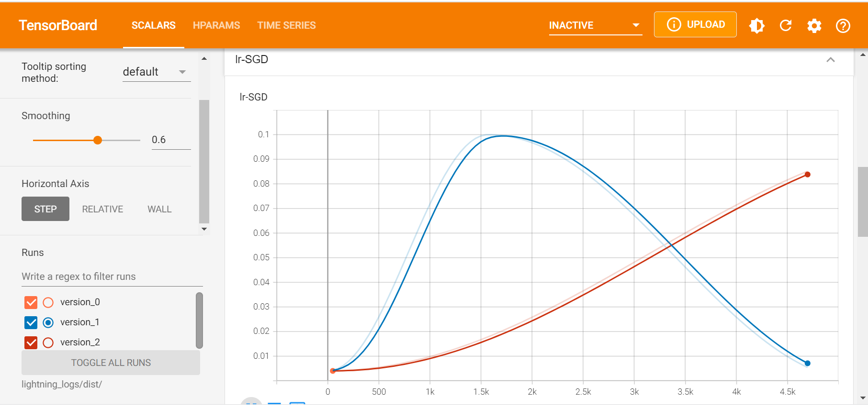Click the info icon in Upload button
This screenshot has height=409, width=868.
pos(674,24)
